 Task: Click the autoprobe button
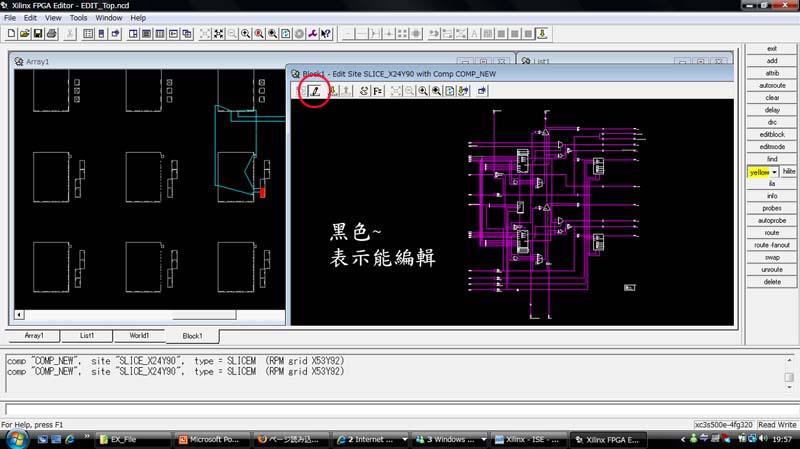(x=771, y=220)
